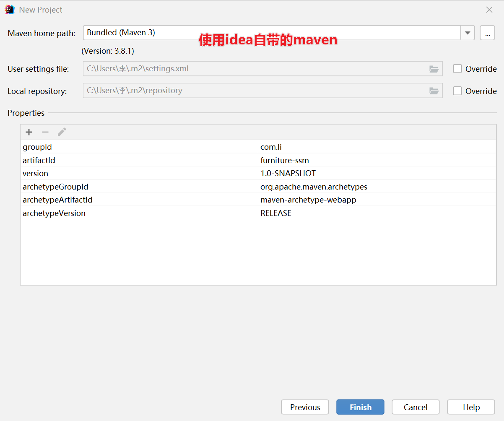Open Help for this dialog
The height and width of the screenshot is (421, 504).
(x=471, y=407)
